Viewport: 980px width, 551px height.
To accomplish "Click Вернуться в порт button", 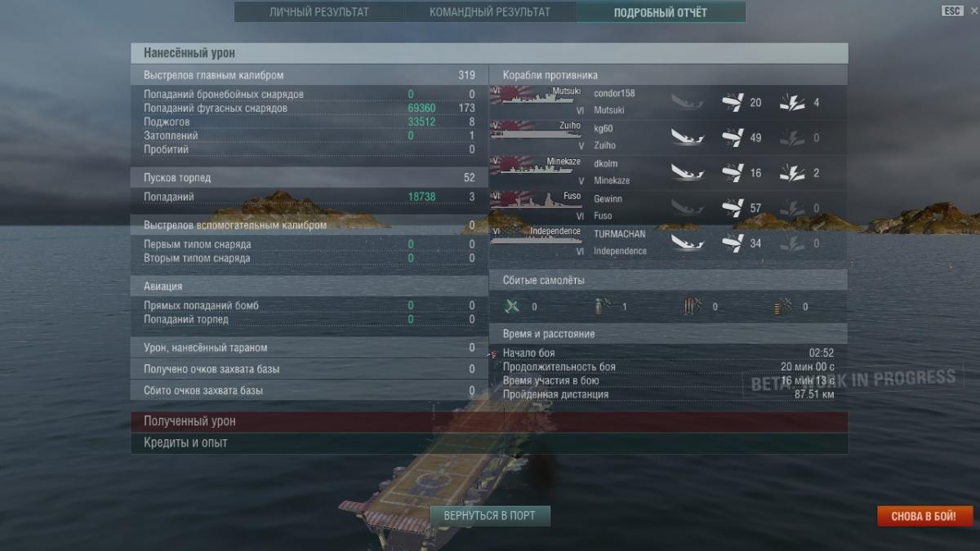I will 490,516.
